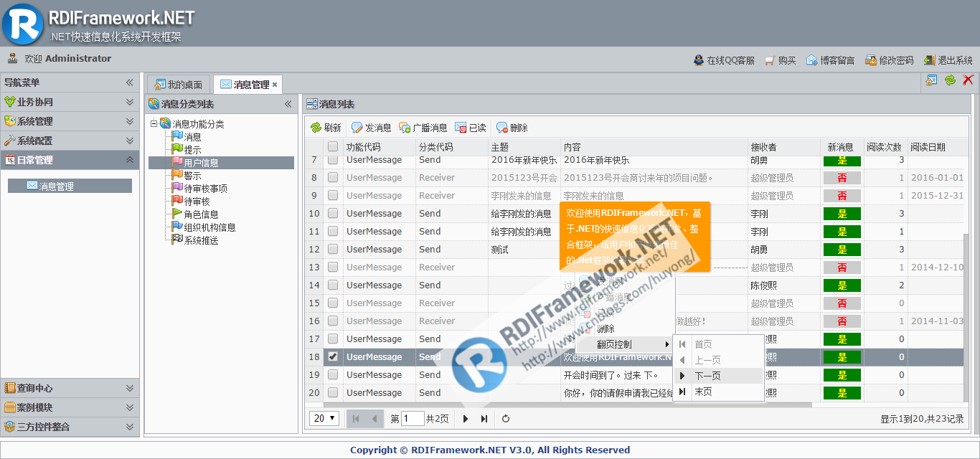
Task: Check the checkbox for row 12
Action: (333, 249)
